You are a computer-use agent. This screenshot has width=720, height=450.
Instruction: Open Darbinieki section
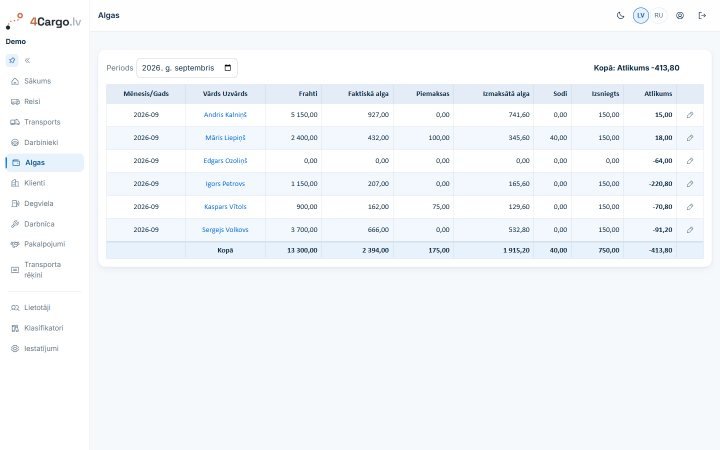pos(45,142)
